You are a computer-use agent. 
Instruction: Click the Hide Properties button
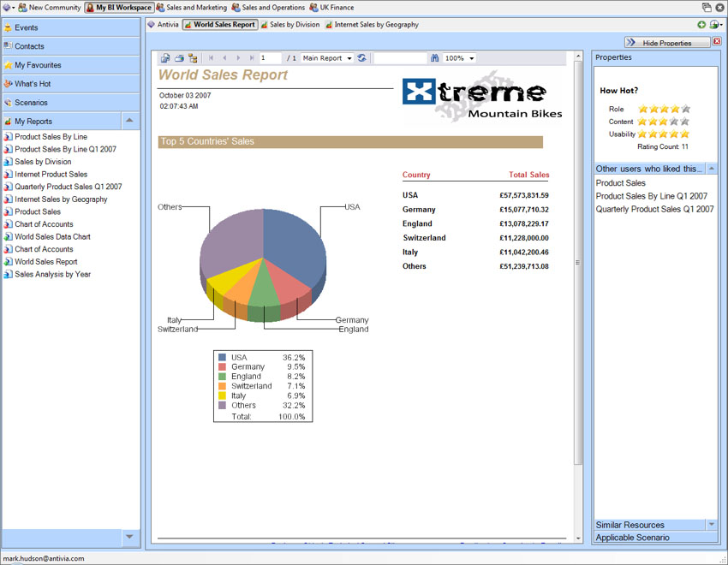(x=666, y=43)
